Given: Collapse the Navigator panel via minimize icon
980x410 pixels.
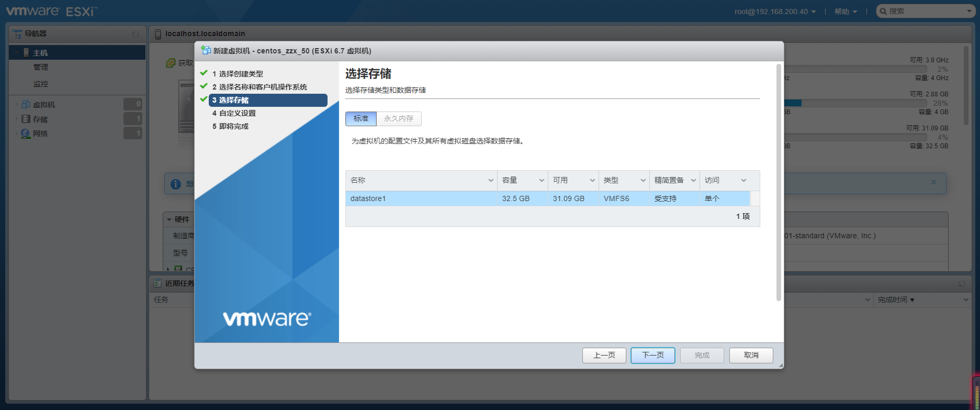Looking at the screenshot, I should [x=136, y=34].
